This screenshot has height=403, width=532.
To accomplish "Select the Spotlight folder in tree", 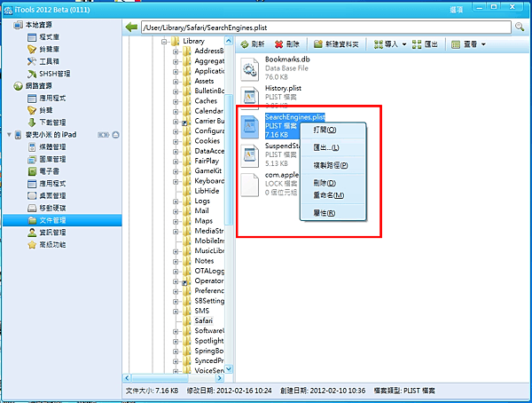I will click(x=209, y=341).
